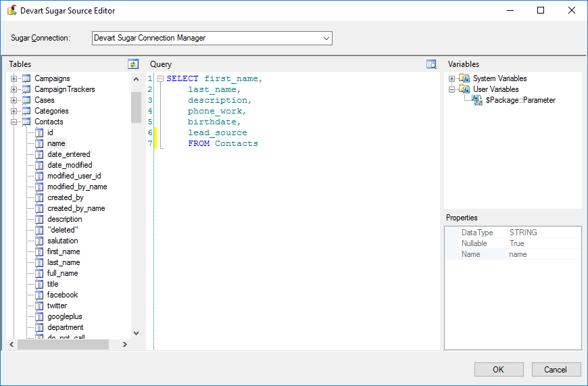The height and width of the screenshot is (386, 588).
Task: Collapse the Contacts table node
Action: 14,122
